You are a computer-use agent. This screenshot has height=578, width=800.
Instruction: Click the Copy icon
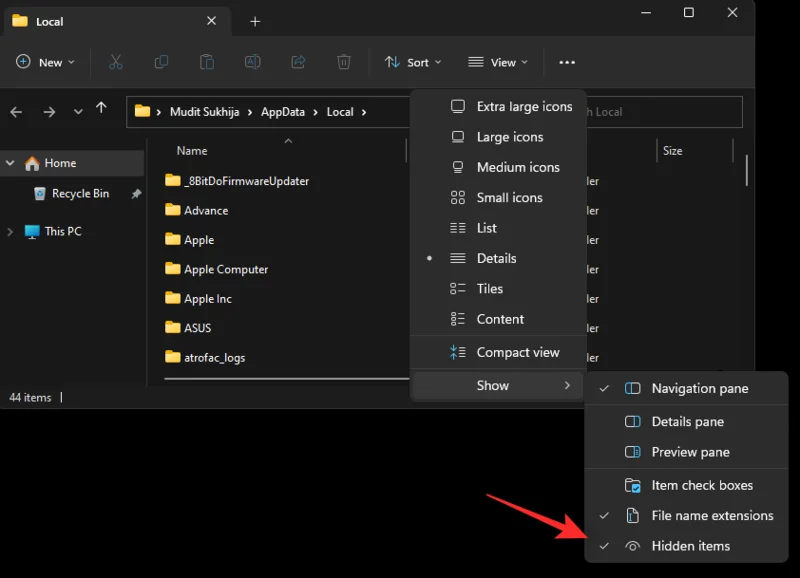point(161,62)
